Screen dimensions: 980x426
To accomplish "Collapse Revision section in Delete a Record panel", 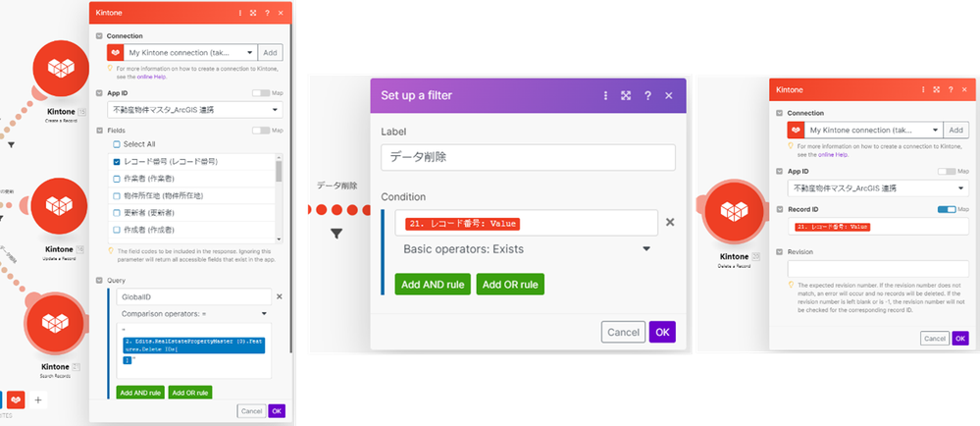I will tap(779, 251).
